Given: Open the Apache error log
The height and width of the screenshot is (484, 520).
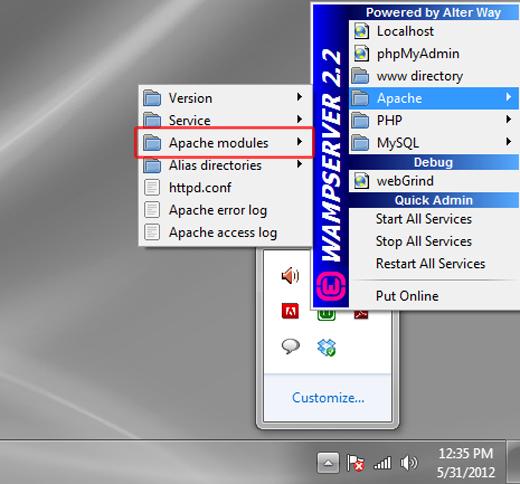Looking at the screenshot, I should 224,210.
